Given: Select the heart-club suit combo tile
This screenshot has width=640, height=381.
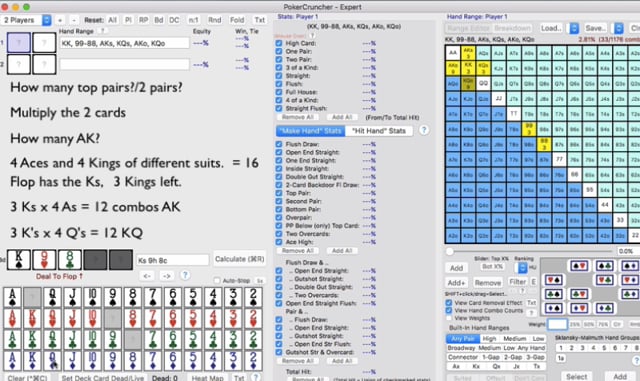Looking at the screenshot, I should [x=604, y=280].
